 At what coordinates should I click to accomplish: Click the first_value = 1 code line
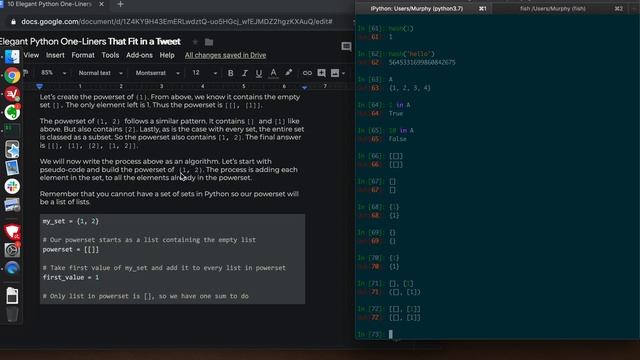pos(71,278)
